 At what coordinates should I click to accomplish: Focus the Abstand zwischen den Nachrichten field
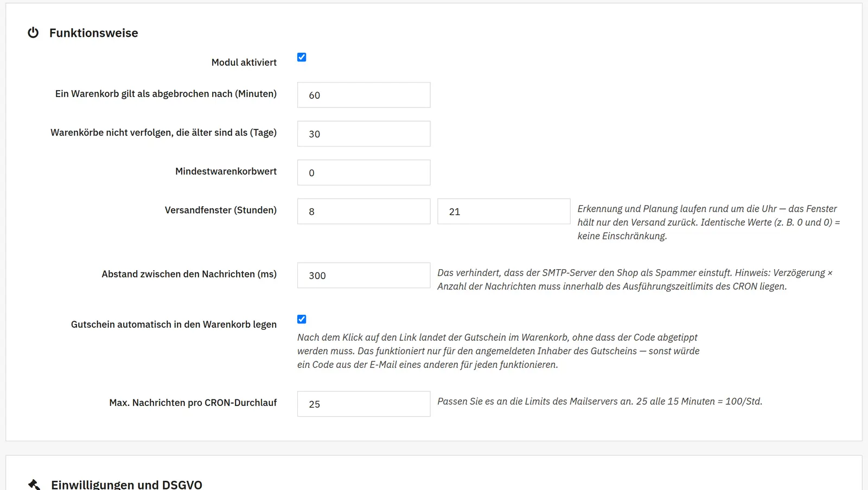coord(363,276)
